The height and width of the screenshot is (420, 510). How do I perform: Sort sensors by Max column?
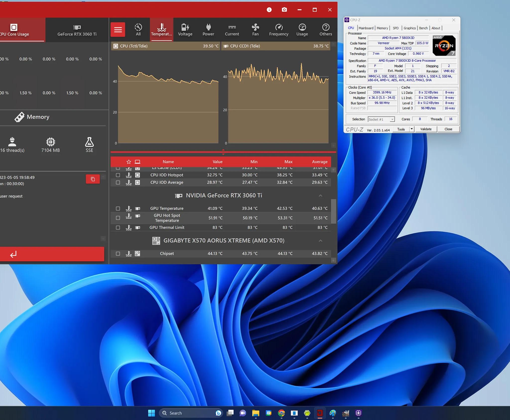point(288,162)
